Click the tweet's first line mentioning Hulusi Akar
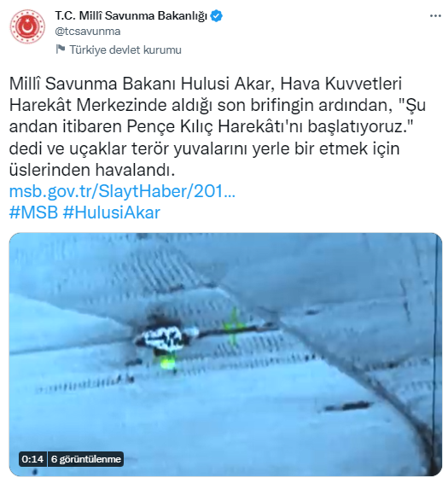The width and height of the screenshot is (448, 483). [206, 84]
